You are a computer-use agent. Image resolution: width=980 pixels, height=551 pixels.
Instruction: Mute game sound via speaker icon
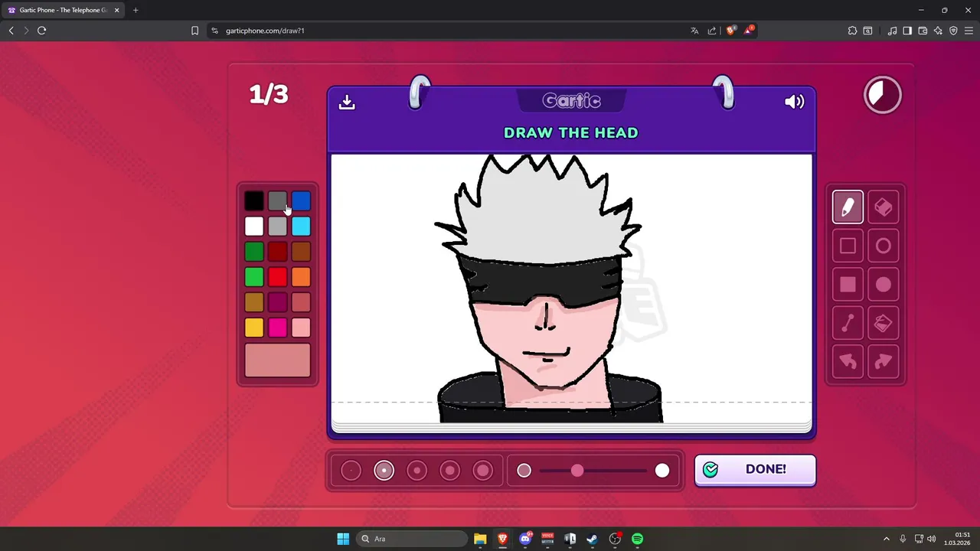tap(795, 102)
